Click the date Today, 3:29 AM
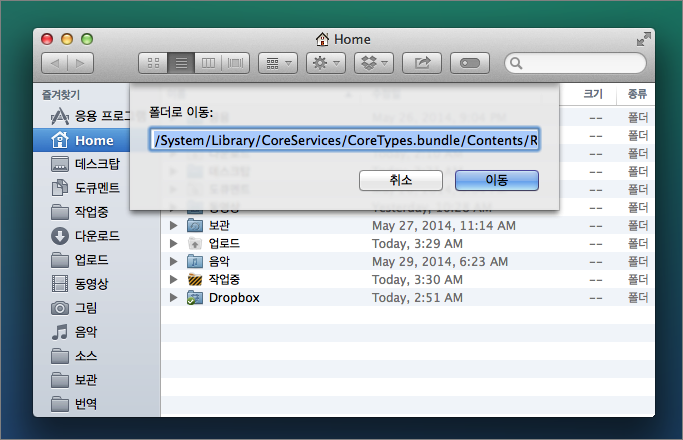 [x=417, y=244]
